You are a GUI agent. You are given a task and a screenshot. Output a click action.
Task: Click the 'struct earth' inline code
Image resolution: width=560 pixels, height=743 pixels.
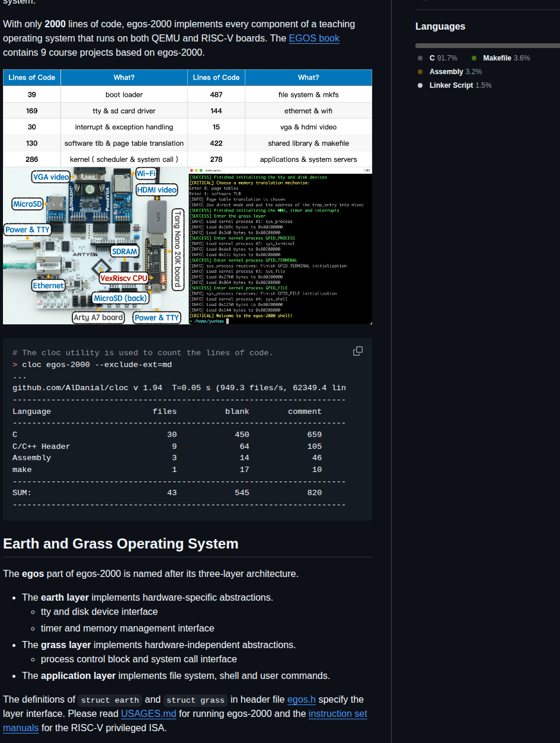point(110,700)
